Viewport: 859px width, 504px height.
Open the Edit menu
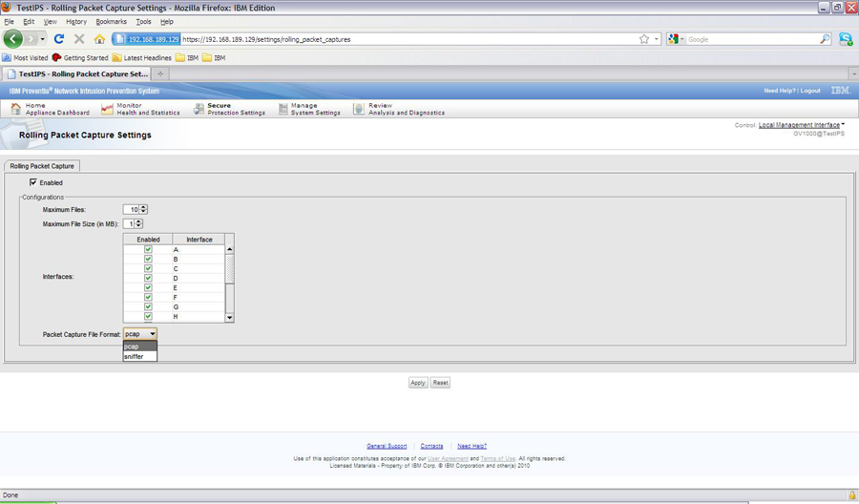click(x=29, y=21)
